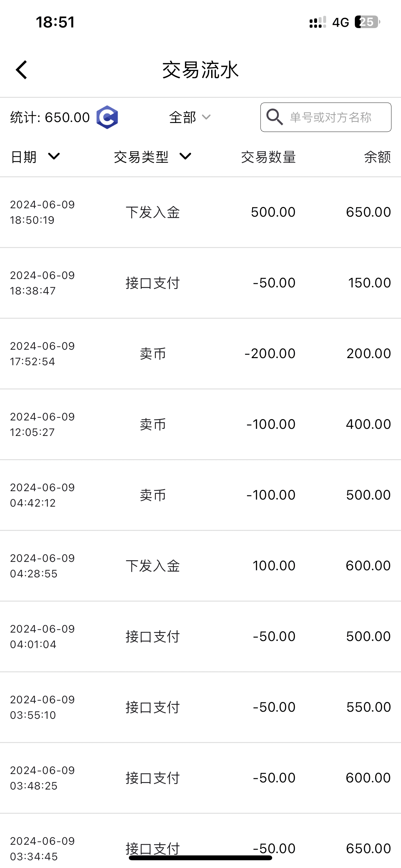401x868 pixels.
Task: Select the 下发入金 100.00 transaction
Action: [200, 566]
